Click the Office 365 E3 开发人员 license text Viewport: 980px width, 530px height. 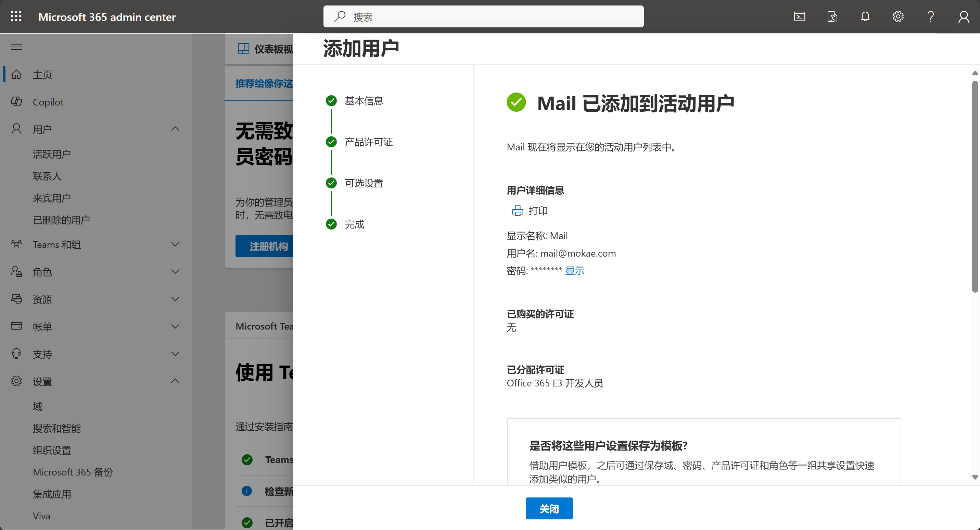[x=555, y=383]
